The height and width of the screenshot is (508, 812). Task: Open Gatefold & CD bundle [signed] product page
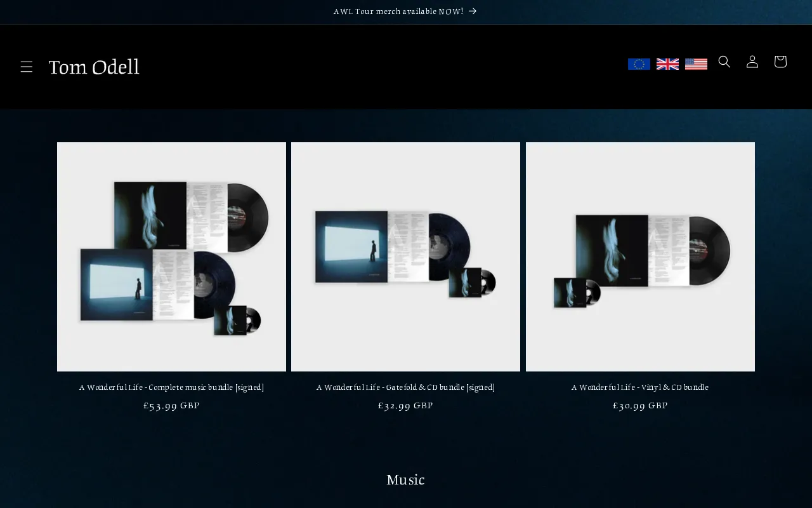click(405, 387)
